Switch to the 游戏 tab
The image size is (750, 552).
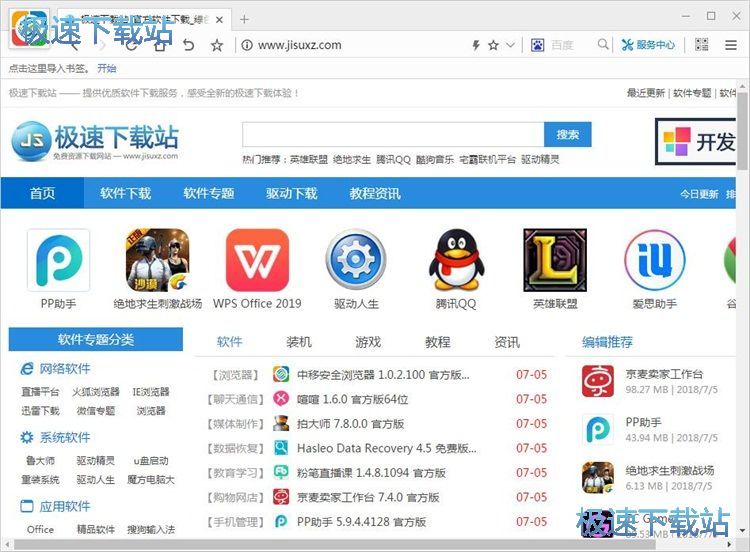pyautogui.click(x=368, y=342)
